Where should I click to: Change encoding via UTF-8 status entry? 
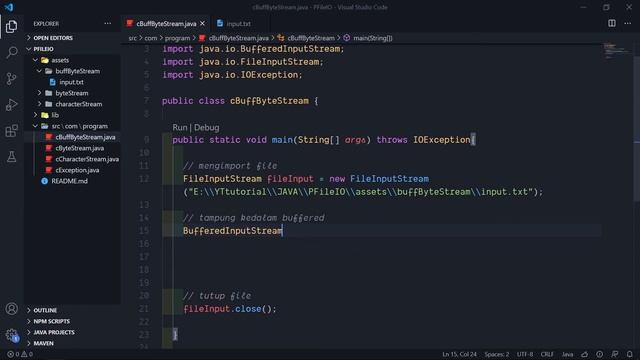524,354
